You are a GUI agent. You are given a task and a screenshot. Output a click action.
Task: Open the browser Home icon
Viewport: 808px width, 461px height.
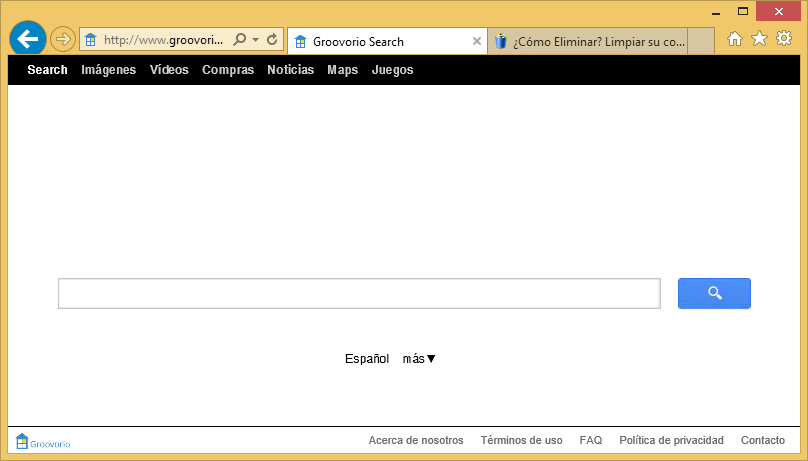(x=735, y=39)
